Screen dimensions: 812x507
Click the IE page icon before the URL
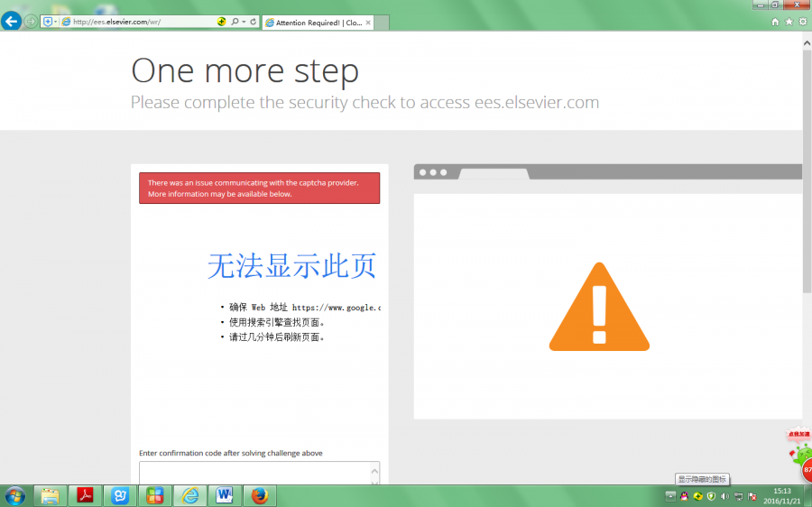tap(66, 22)
